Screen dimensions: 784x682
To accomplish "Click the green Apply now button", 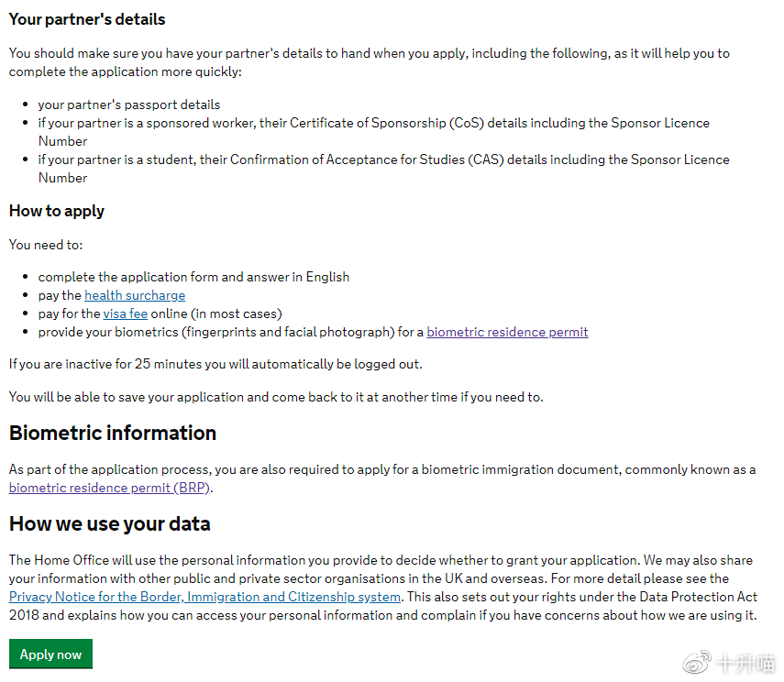I will pos(50,654).
